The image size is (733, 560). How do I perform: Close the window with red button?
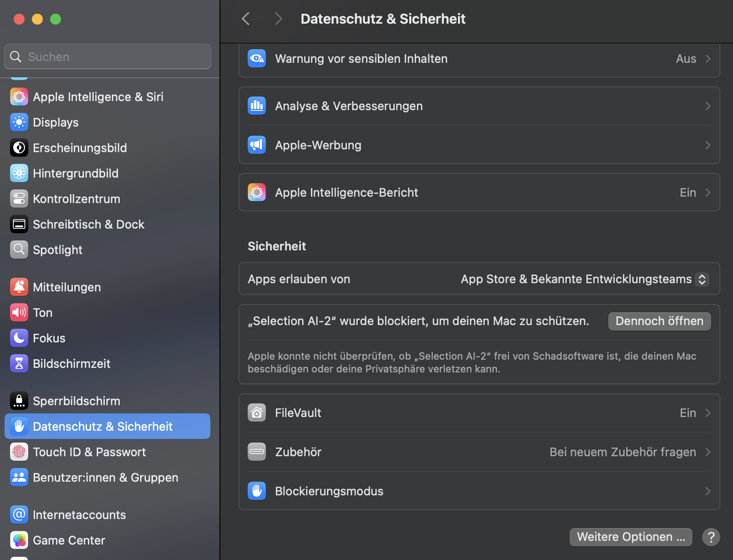[x=19, y=19]
